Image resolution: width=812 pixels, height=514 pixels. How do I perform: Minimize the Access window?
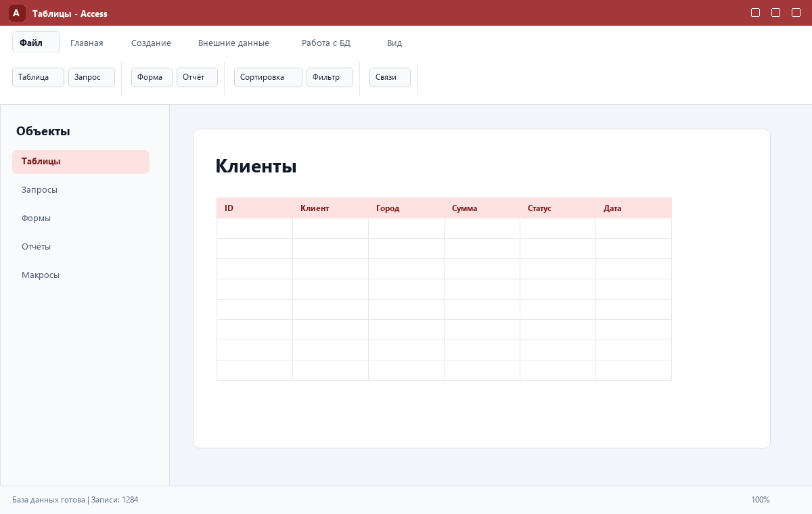(x=756, y=13)
